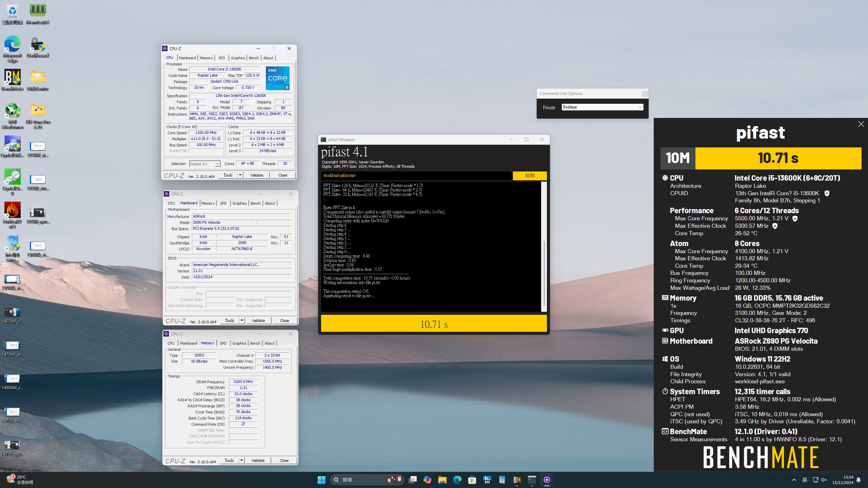868x488 pixels.
Task: Open Bench tab in Memory CPU-Z window
Action: point(255,343)
